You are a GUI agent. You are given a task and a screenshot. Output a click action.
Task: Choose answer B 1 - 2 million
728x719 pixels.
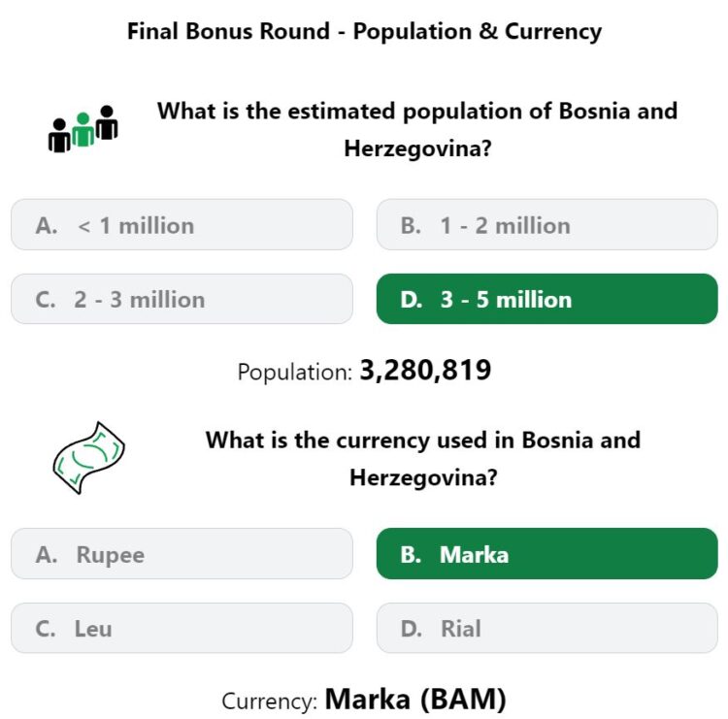546,225
